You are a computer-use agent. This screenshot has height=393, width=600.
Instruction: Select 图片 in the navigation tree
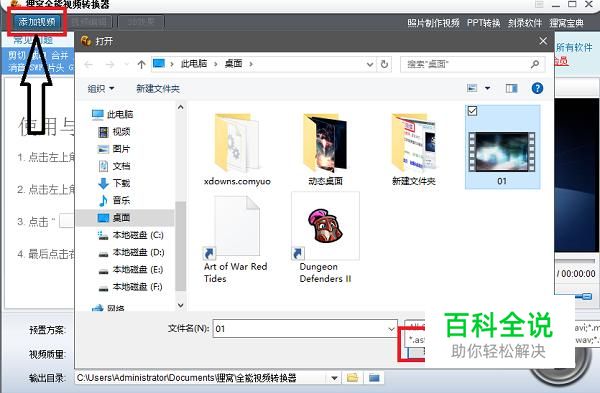[x=114, y=149]
